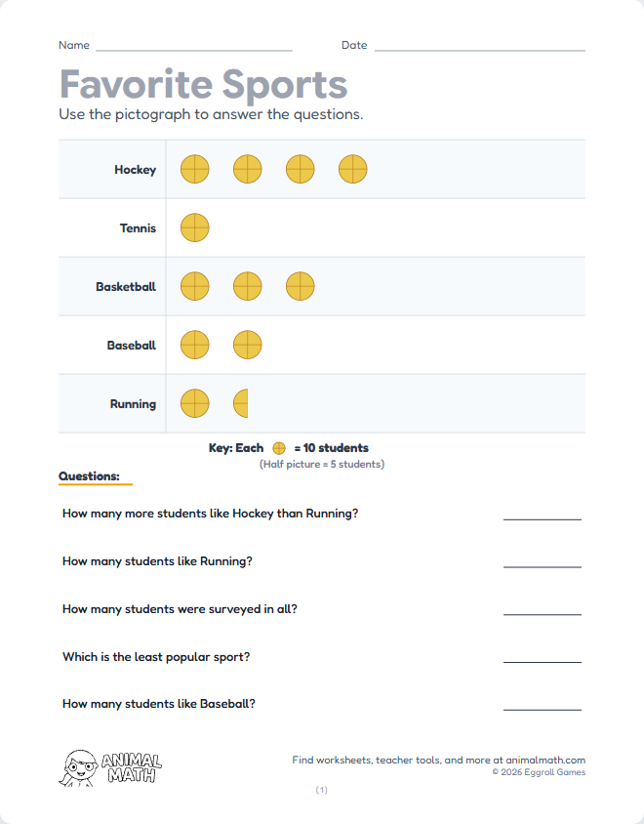This screenshot has height=824, width=644.
Task: Click the third ball in Basketball row
Action: [301, 287]
